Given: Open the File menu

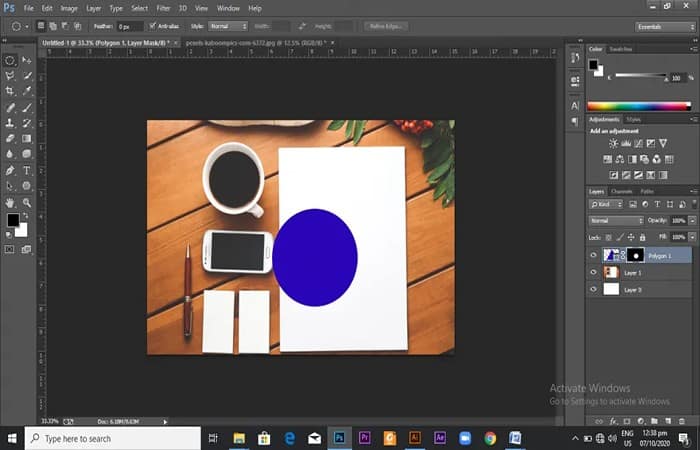Looking at the screenshot, I should [x=29, y=8].
